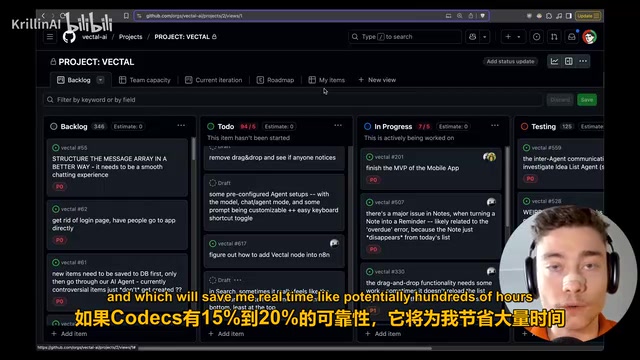Click the P0 label on vectal #201 card
The width and height of the screenshot is (640, 360).
click(373, 180)
